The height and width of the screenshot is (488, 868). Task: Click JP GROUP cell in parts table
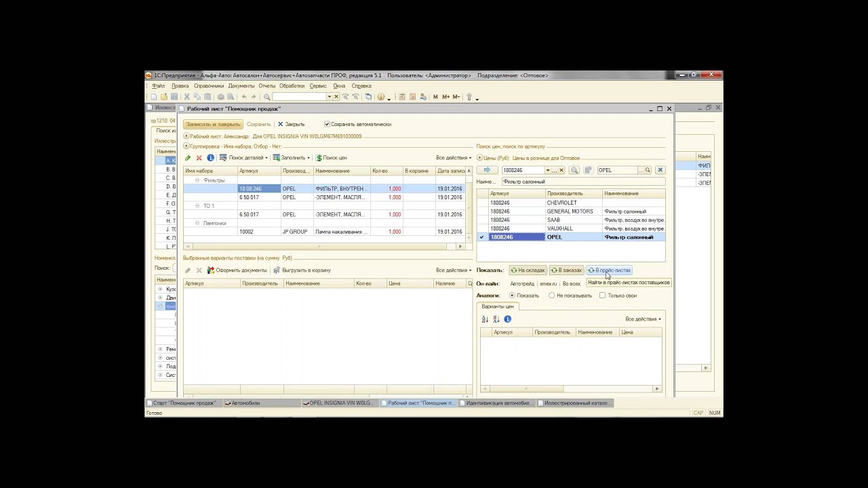coord(297,232)
